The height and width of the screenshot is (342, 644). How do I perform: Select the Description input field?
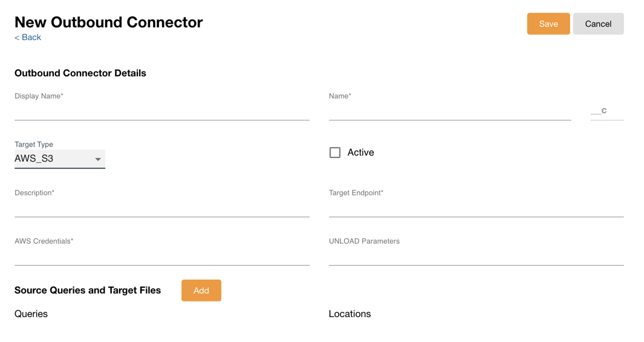tap(161, 209)
